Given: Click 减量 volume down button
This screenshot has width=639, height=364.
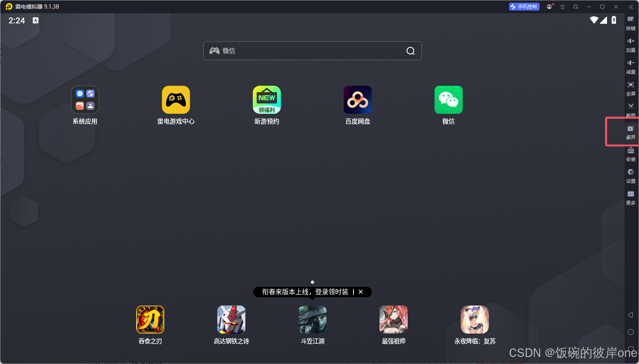Looking at the screenshot, I should point(631,67).
